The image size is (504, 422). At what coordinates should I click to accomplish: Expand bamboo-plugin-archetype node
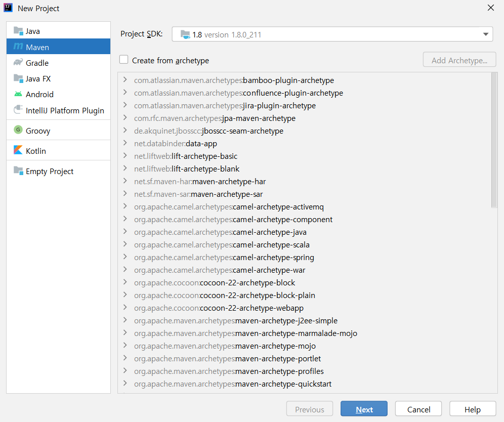click(x=125, y=80)
